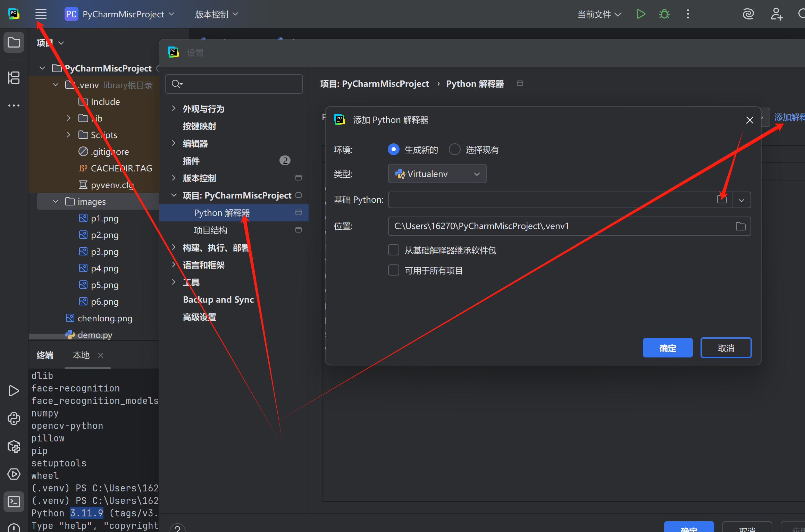Switch to 本地 terminal tab
The height and width of the screenshot is (532, 805).
[x=81, y=355]
